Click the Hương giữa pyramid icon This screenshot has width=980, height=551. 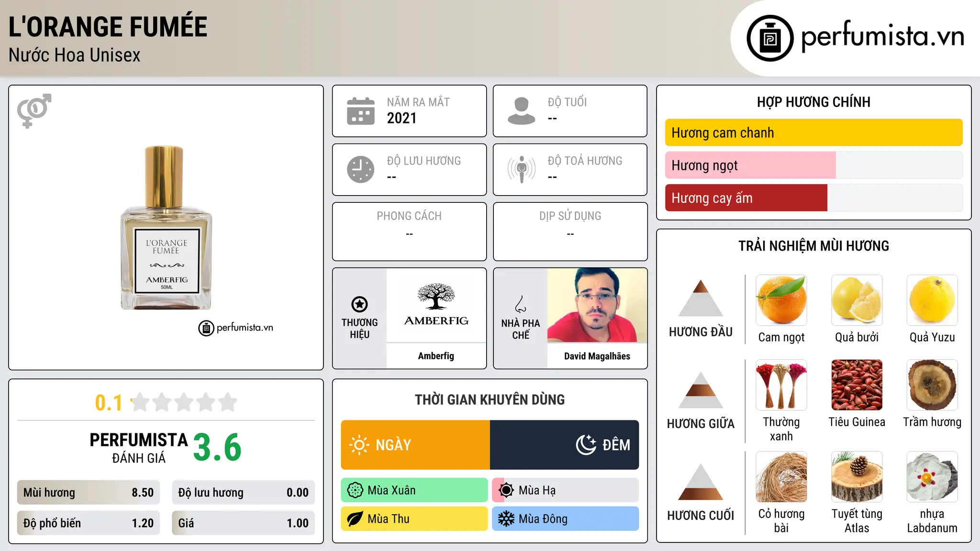click(701, 390)
